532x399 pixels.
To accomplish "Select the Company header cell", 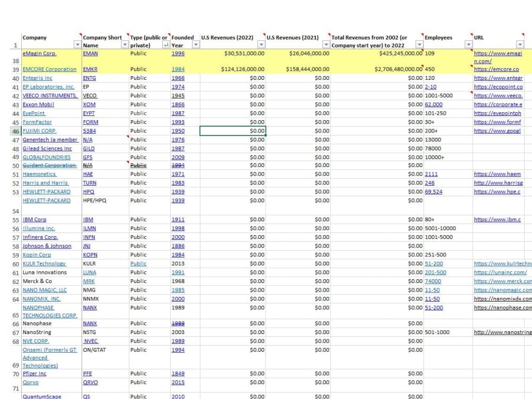I will [52, 41].
